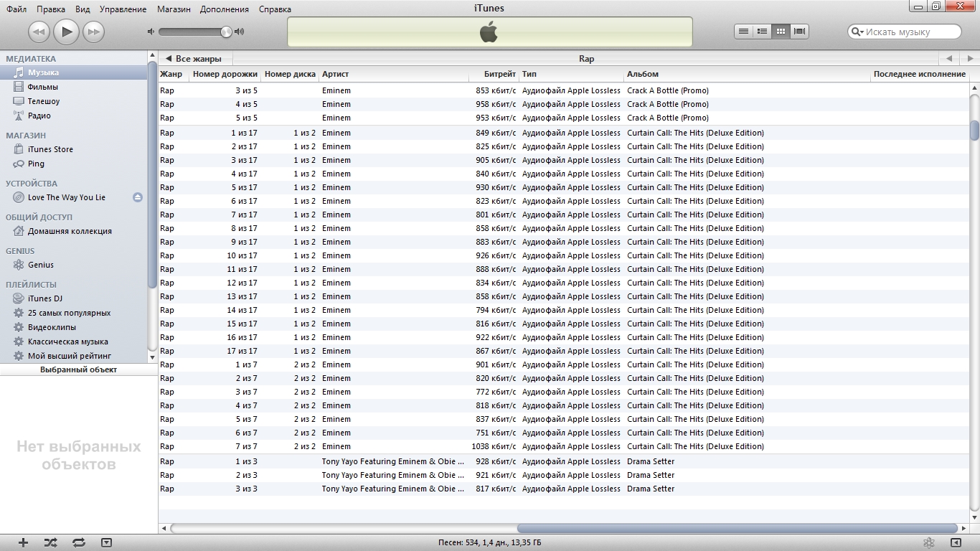The width and height of the screenshot is (980, 551).
Task: Sort by the Номер дорожки column
Action: [x=225, y=74]
